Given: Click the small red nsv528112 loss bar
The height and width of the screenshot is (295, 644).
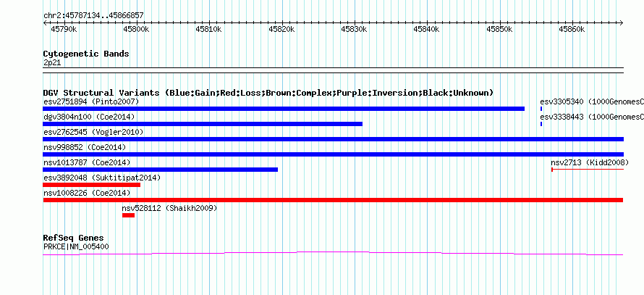Looking at the screenshot, I should [128, 215].
